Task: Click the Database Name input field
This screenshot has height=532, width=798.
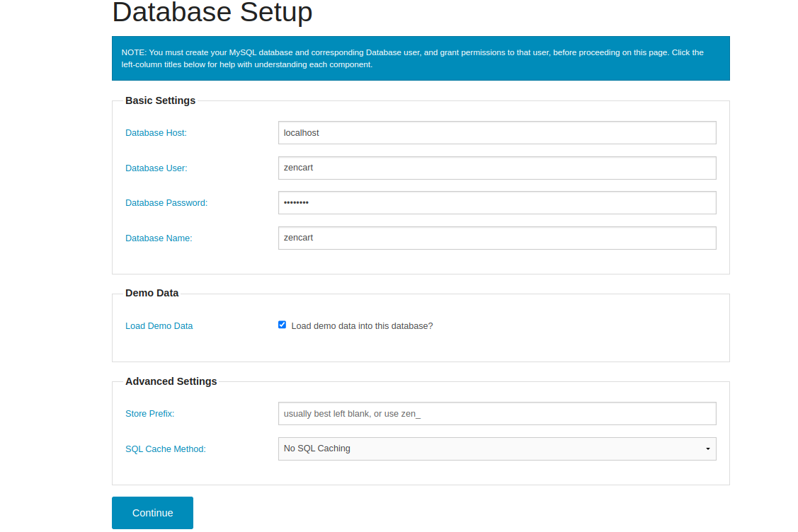Action: click(x=496, y=238)
